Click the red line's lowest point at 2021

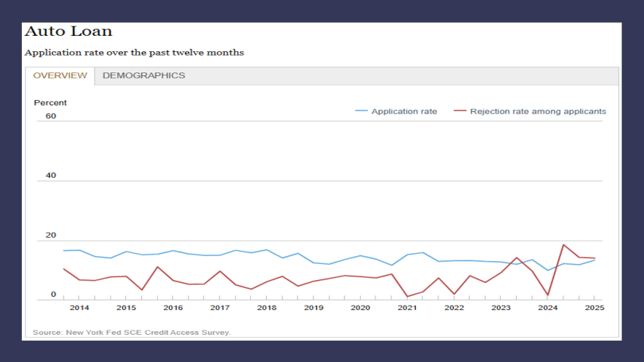click(x=408, y=296)
